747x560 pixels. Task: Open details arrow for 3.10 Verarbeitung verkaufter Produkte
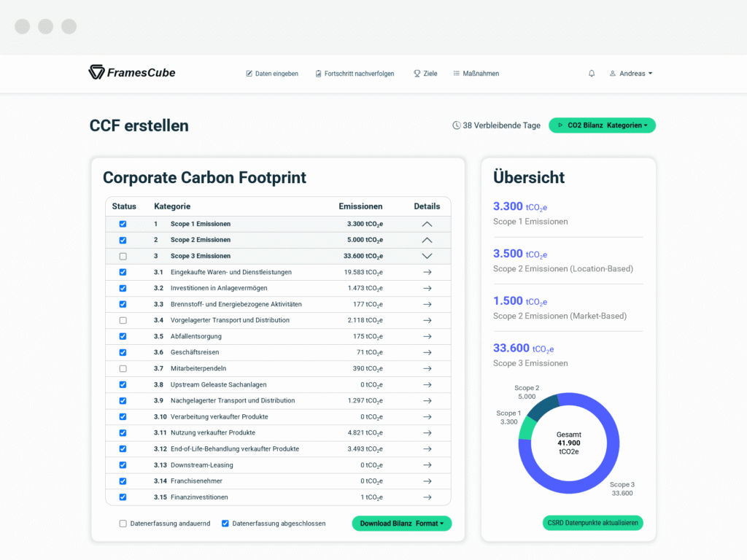[427, 416]
